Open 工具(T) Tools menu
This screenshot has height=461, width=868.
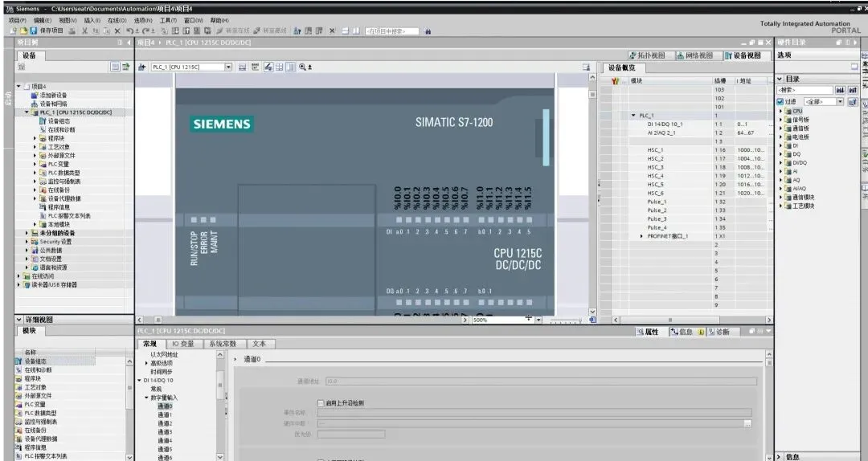pyautogui.click(x=168, y=20)
